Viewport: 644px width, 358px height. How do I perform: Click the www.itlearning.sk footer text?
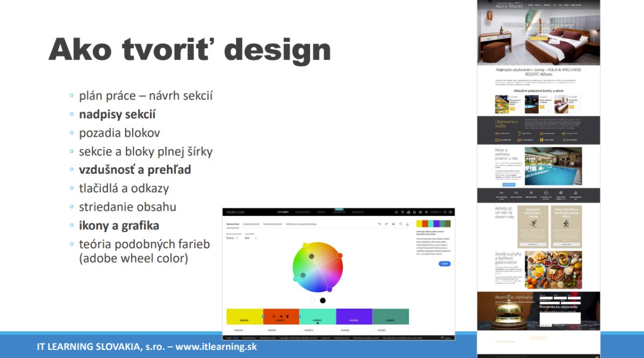pyautogui.click(x=216, y=347)
